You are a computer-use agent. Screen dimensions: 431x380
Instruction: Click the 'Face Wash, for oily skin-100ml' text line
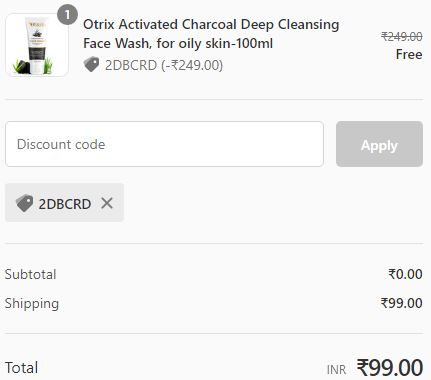pos(178,43)
